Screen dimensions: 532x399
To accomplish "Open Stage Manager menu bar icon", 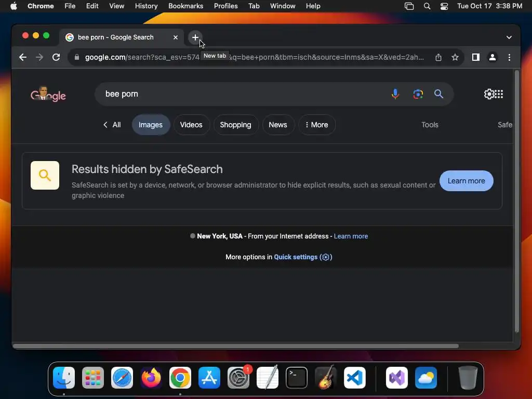I will pos(409,6).
